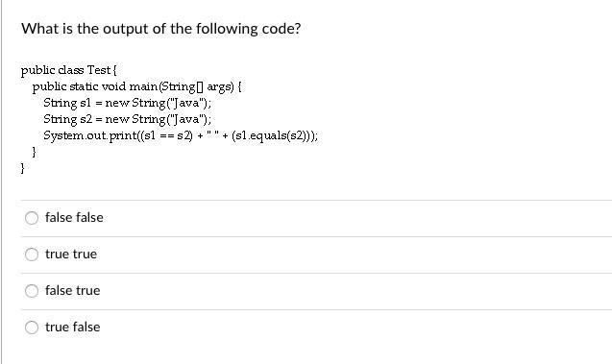Click the System.out.print statement line

point(181,135)
